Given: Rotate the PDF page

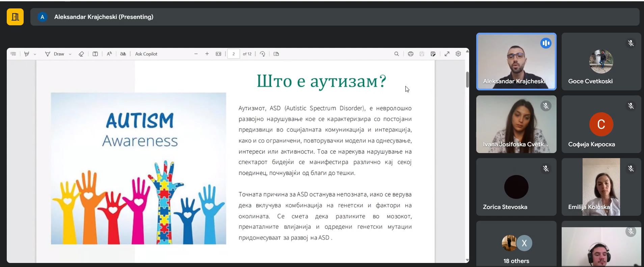Looking at the screenshot, I should 262,54.
